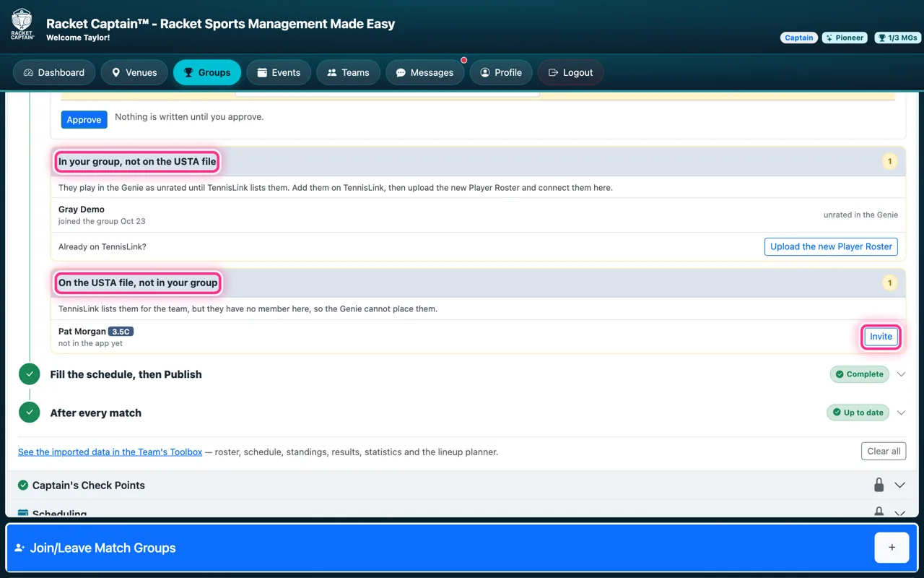
Task: Click the Complete status badge
Action: pos(859,374)
